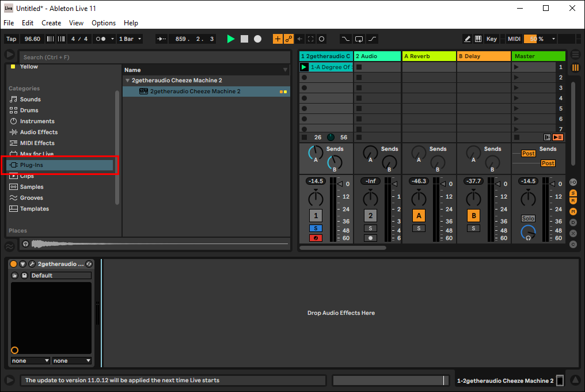Select Audio Effects in browser categories
The width and height of the screenshot is (585, 392).
tap(39, 132)
